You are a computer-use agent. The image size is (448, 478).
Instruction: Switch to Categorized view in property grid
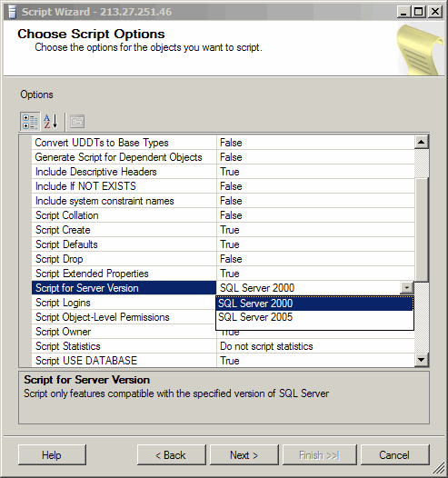click(x=30, y=122)
